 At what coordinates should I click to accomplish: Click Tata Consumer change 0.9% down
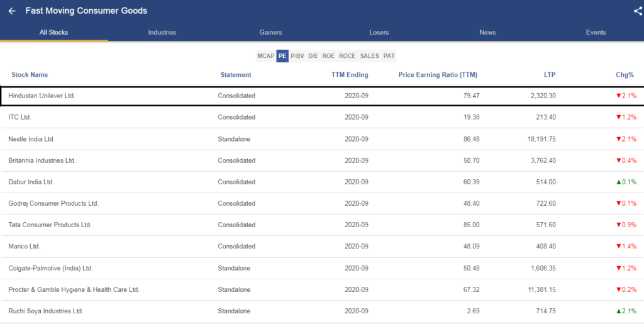tap(626, 225)
